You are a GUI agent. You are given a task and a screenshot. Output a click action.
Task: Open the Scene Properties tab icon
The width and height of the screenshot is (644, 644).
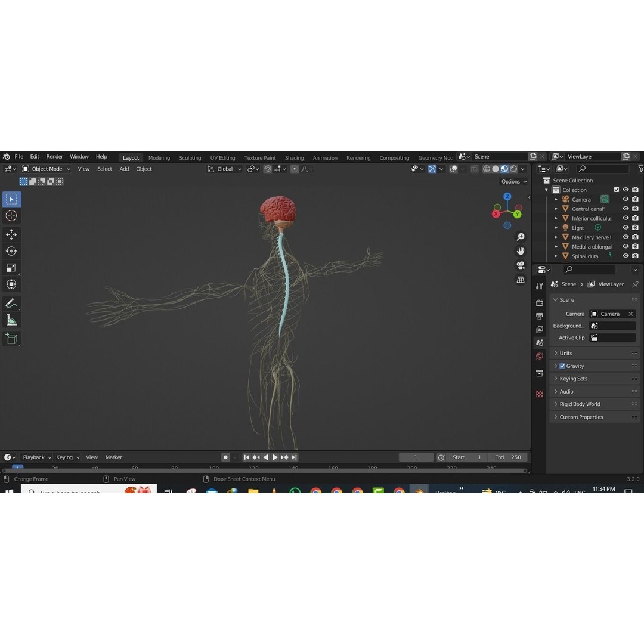click(540, 343)
